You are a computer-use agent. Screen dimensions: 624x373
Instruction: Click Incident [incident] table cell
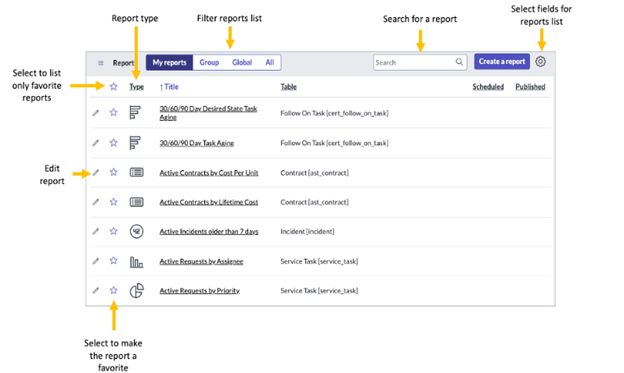point(307,231)
